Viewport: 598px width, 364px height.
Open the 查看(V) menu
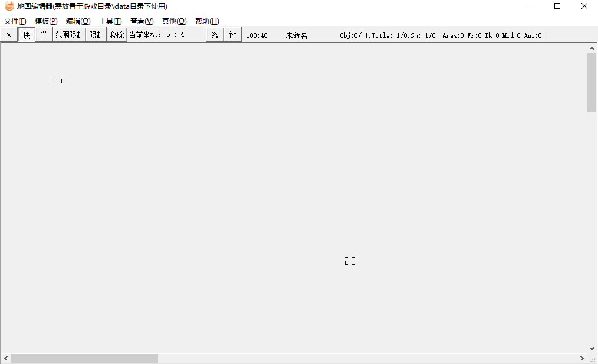point(142,21)
